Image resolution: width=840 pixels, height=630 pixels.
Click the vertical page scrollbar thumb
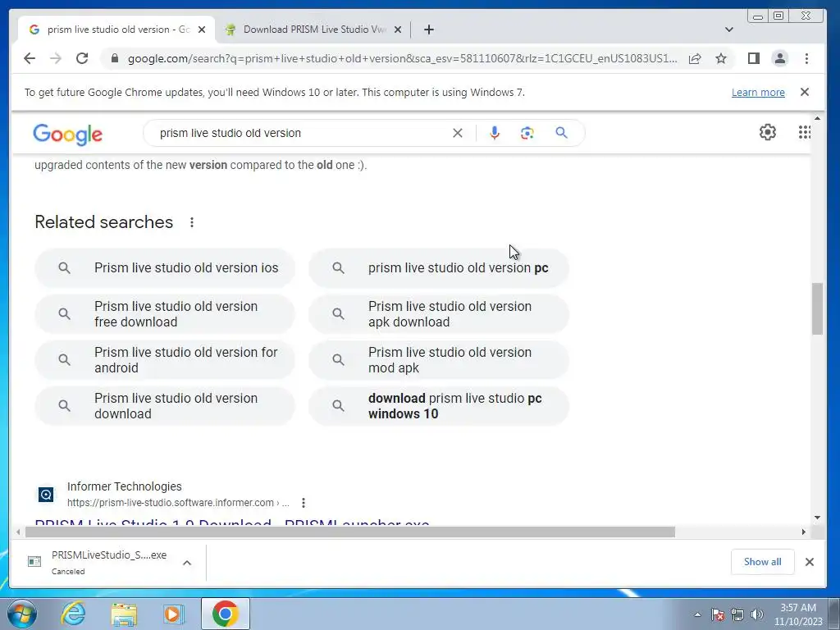pyautogui.click(x=817, y=309)
